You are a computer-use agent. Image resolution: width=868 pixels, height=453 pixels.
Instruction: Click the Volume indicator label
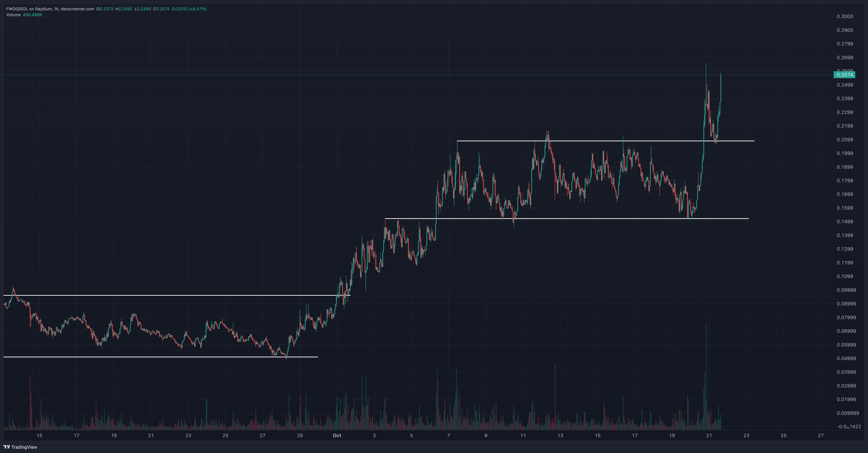coord(13,15)
